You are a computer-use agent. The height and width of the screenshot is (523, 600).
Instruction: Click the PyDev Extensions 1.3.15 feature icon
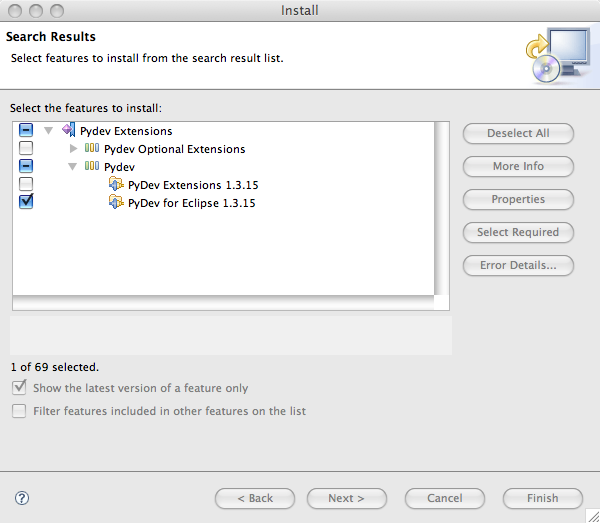click(116, 184)
